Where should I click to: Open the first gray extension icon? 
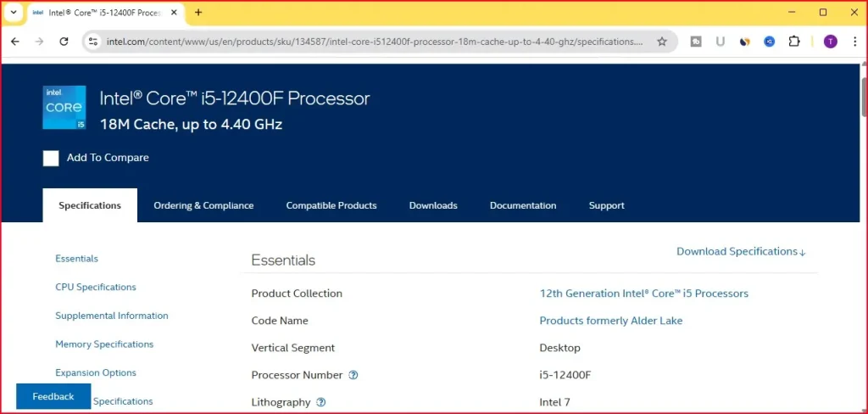(696, 42)
